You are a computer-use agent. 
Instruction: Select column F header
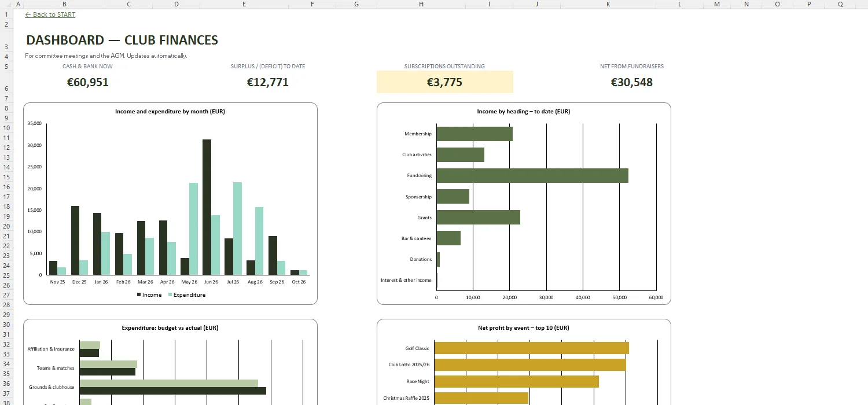click(312, 4)
